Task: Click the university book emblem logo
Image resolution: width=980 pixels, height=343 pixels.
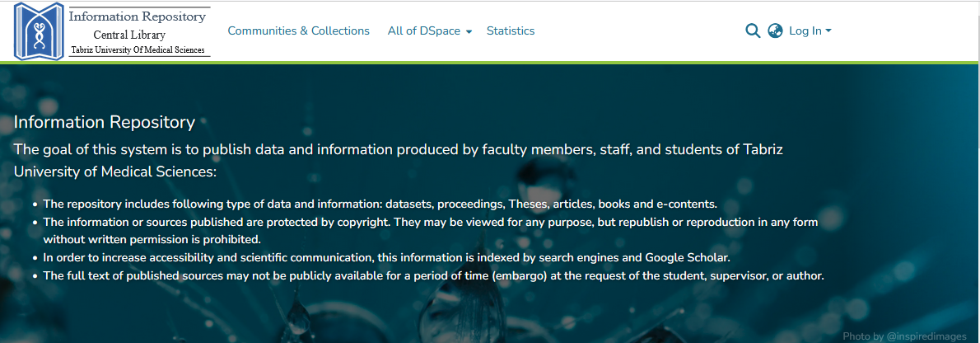Action: pos(39,31)
